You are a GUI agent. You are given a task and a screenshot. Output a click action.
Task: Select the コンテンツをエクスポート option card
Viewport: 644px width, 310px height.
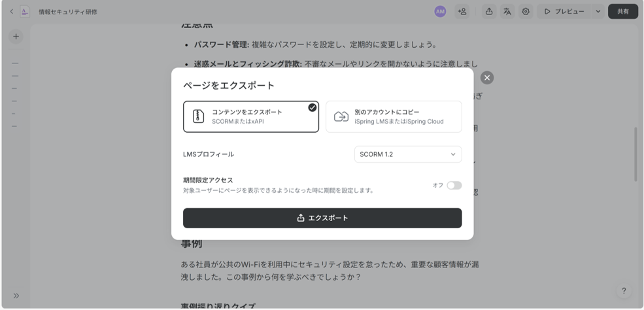tap(251, 116)
